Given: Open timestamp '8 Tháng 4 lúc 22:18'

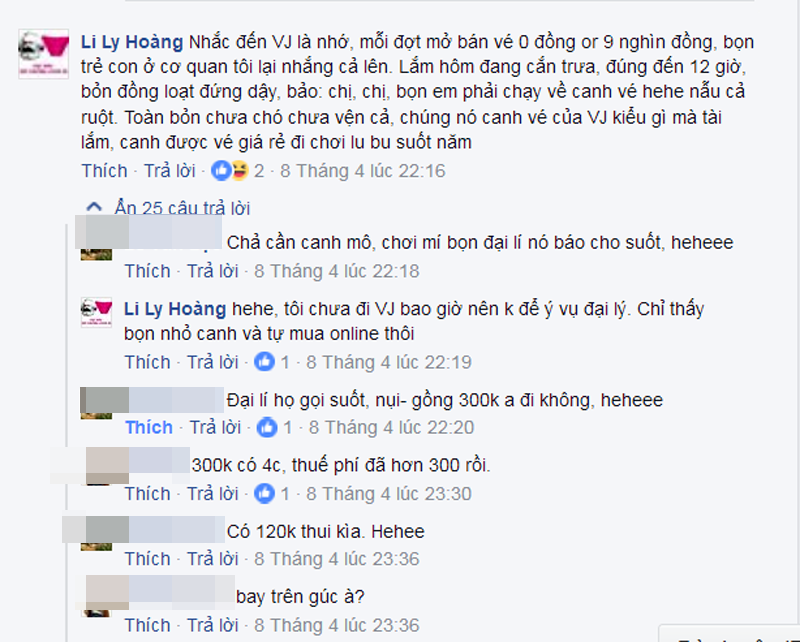Looking at the screenshot, I should (337, 271).
